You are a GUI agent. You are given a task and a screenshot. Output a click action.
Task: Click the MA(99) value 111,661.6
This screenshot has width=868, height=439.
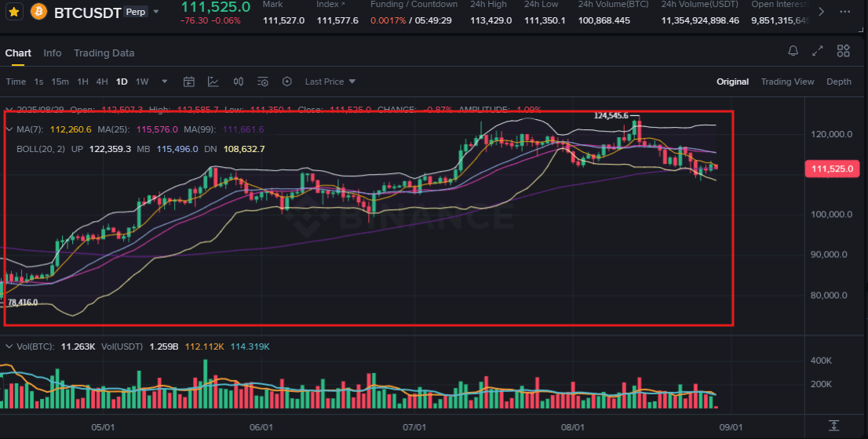243,129
